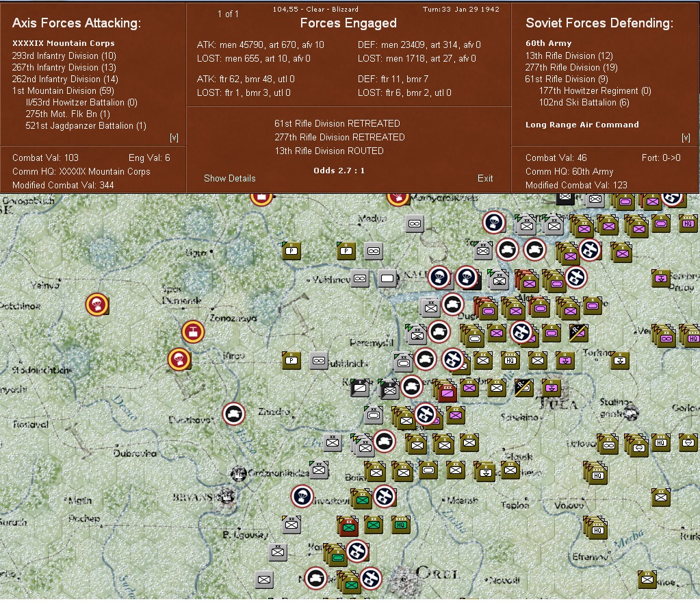Open Show Details for this battle
The image size is (700, 604).
coord(229,178)
